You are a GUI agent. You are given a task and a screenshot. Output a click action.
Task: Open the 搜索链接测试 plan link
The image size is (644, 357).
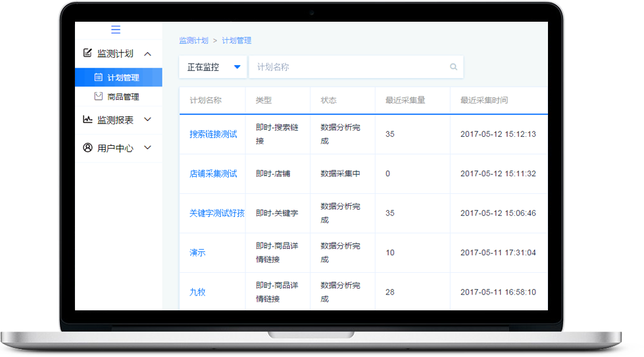pos(213,134)
